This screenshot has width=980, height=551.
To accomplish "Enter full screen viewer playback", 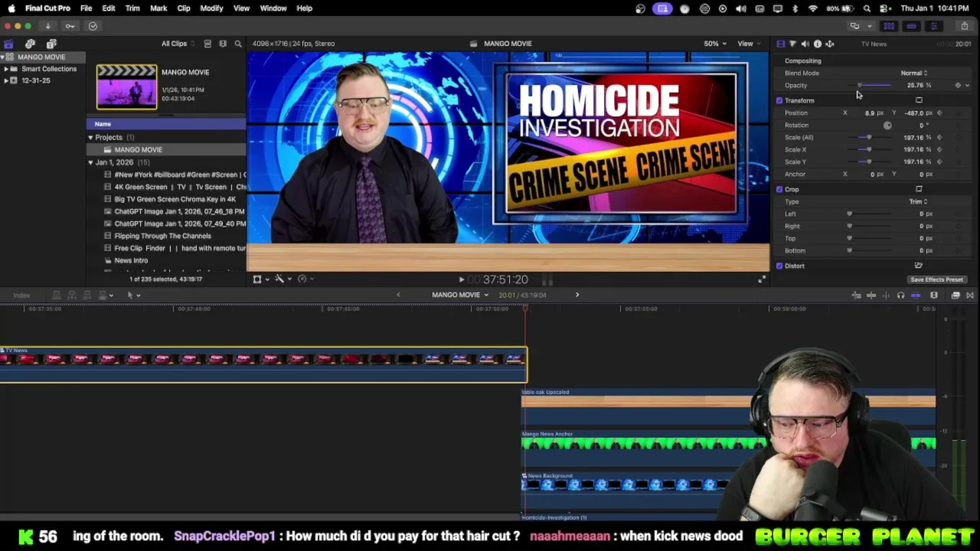I will 761,280.
